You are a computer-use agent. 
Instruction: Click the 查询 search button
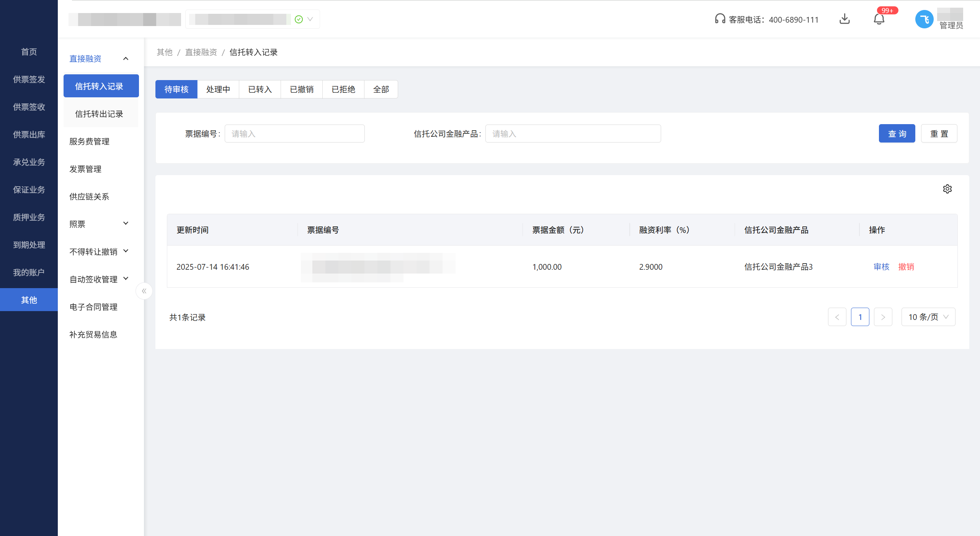(897, 133)
